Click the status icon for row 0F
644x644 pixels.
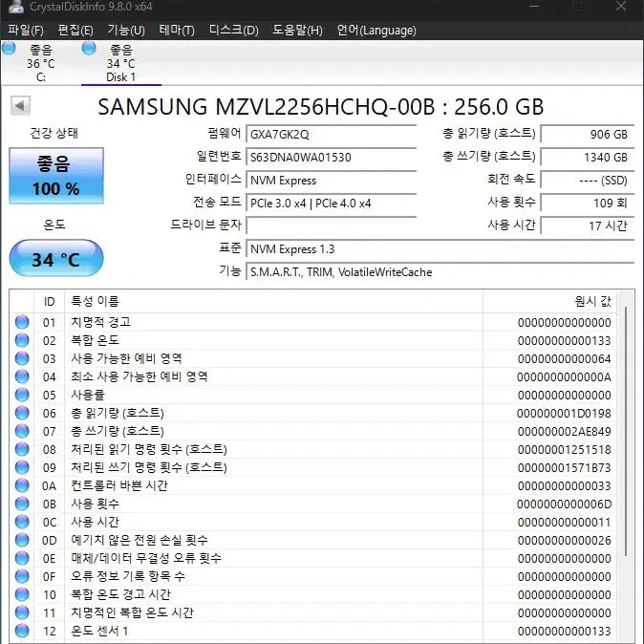coord(22,576)
